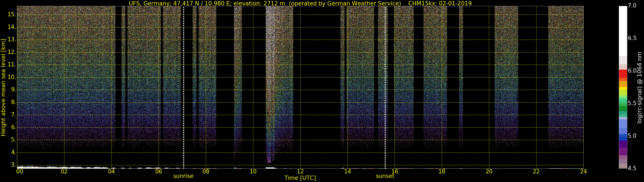
Task: Click the '04' time axis tick label
Action: tap(111, 172)
